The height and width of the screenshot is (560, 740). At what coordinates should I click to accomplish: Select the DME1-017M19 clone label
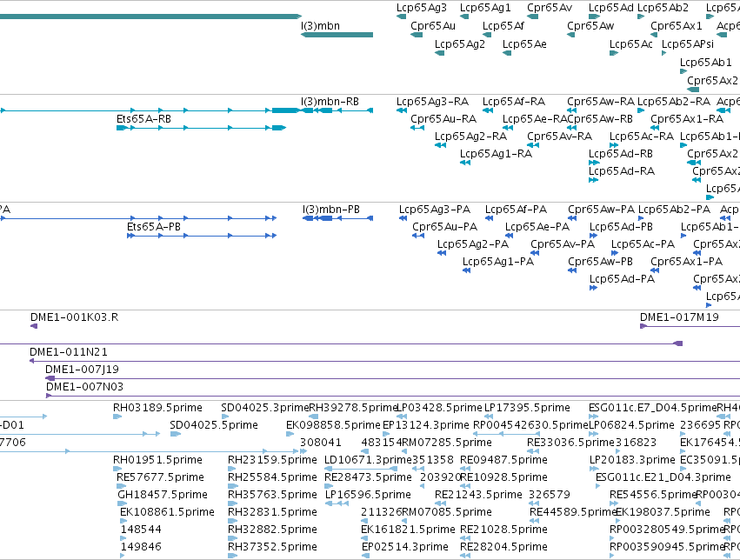point(679,317)
